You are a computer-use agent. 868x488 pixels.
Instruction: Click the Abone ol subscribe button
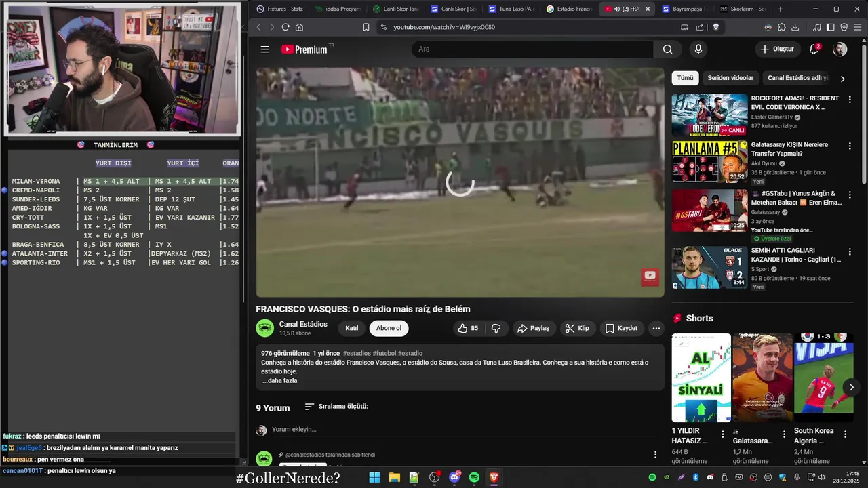(x=389, y=328)
